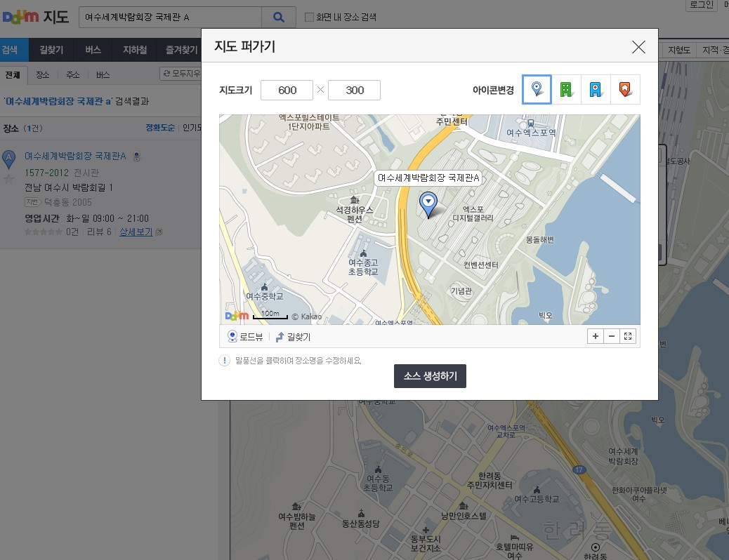Viewport: 729px width, 560px height.
Task: Pick the blue hospital marker icon
Action: pos(596,90)
